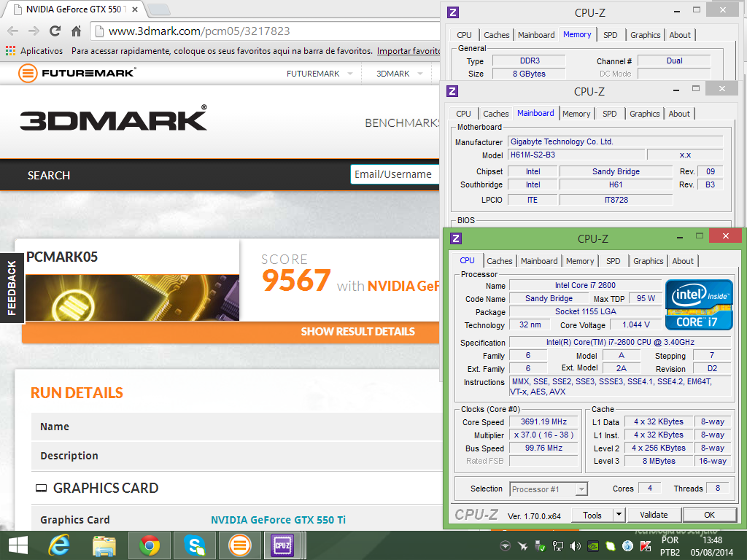The image size is (747, 560).
Task: Open CPU tab in Mainboard CPU-Z window
Action: (463, 114)
